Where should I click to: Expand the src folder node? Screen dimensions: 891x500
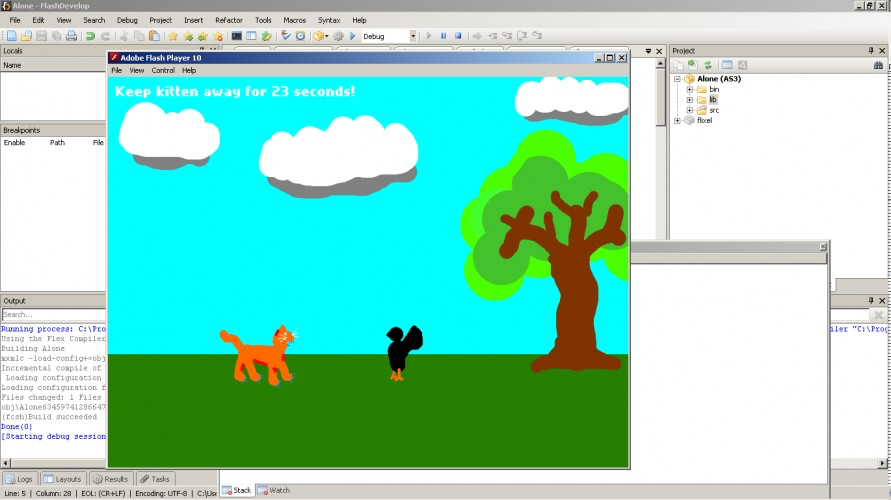click(x=689, y=110)
